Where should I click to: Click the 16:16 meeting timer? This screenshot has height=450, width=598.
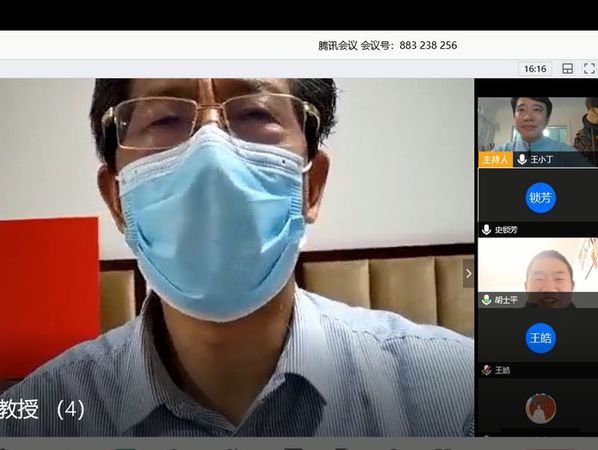coord(535,69)
